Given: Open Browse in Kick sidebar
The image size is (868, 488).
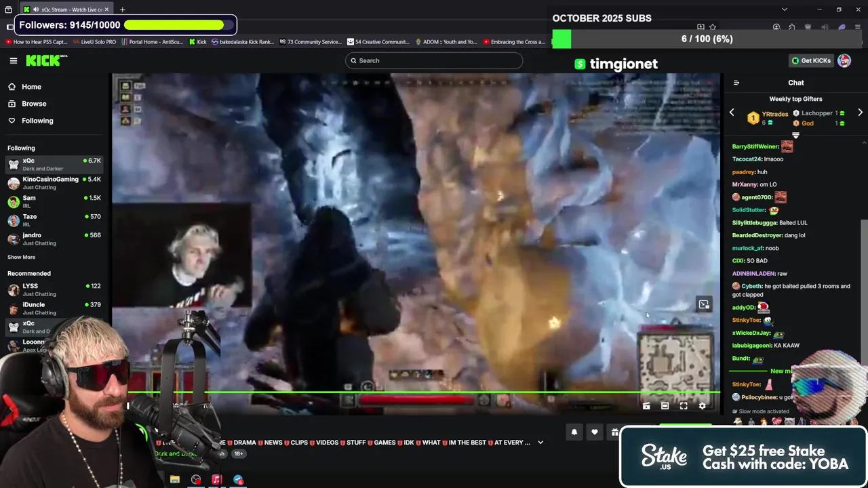Looking at the screenshot, I should point(34,104).
